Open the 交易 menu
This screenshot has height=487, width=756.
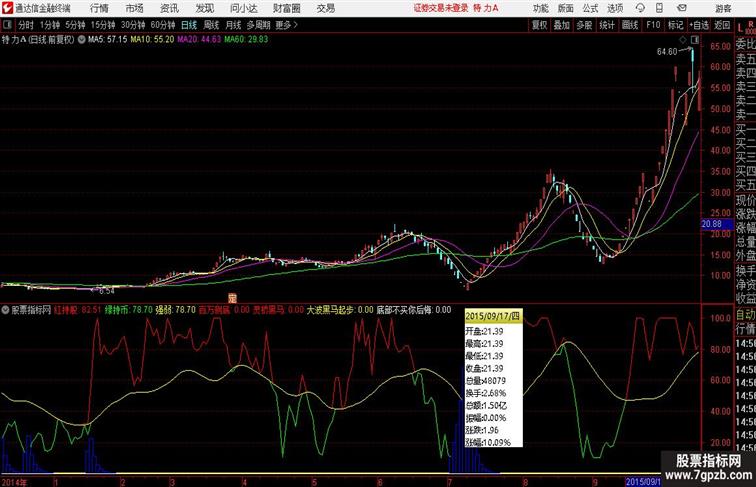click(326, 8)
